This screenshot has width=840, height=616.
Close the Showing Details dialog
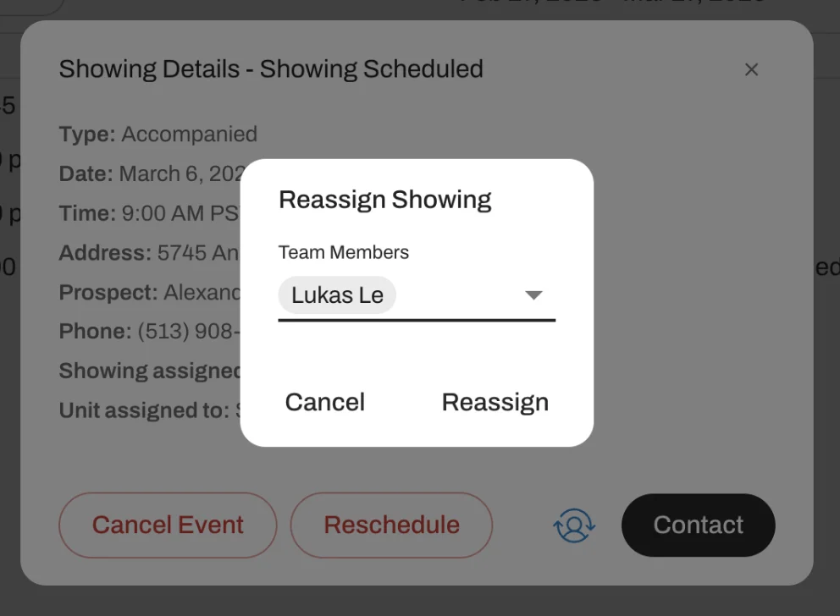tap(751, 70)
